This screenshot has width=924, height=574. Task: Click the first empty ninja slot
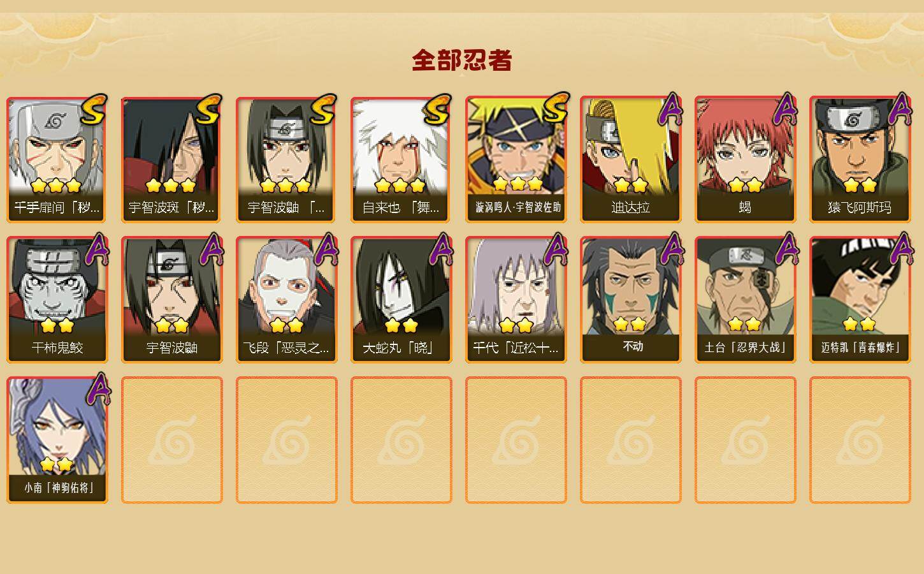171,440
